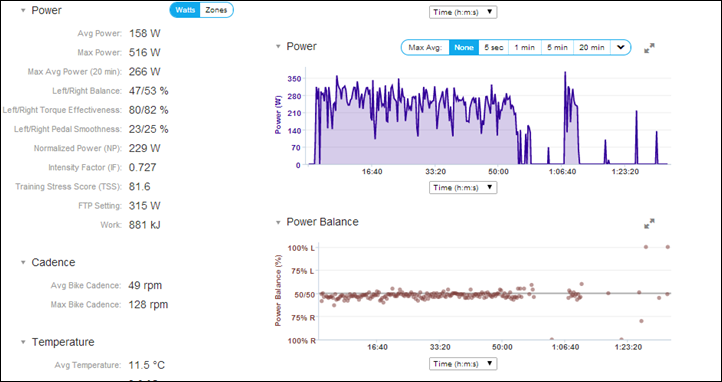722x382 pixels.
Task: Open Time (h:m:s) dropdown below Power Balance chart
Action: click(x=463, y=364)
